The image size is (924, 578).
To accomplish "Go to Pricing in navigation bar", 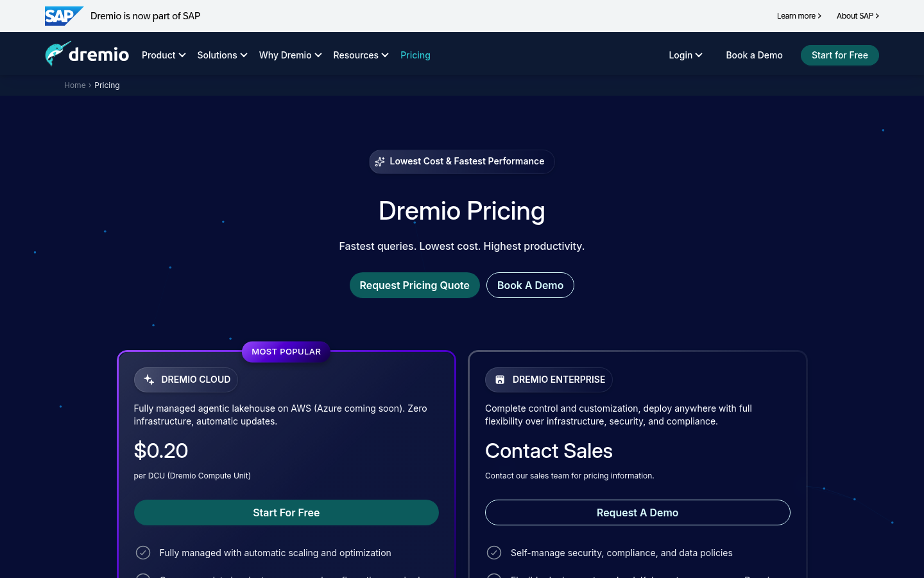I will point(415,55).
